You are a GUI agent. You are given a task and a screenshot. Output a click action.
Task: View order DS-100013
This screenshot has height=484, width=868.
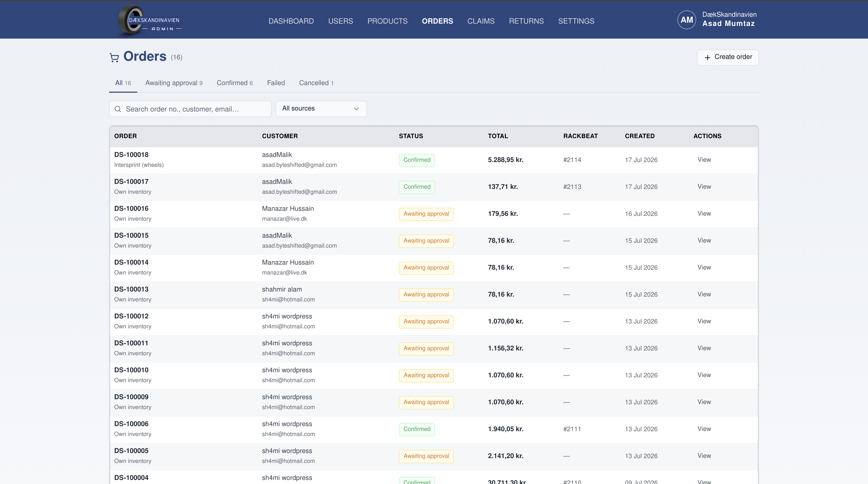tap(704, 294)
